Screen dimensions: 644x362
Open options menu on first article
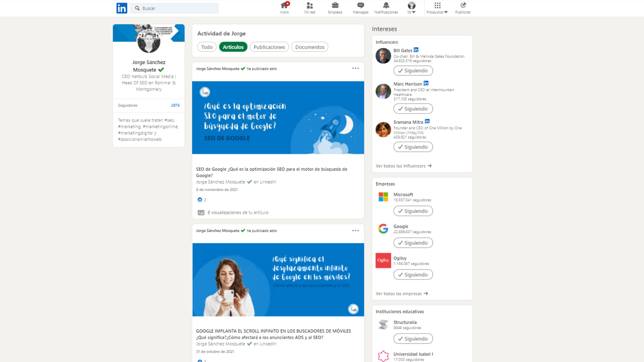(x=355, y=68)
